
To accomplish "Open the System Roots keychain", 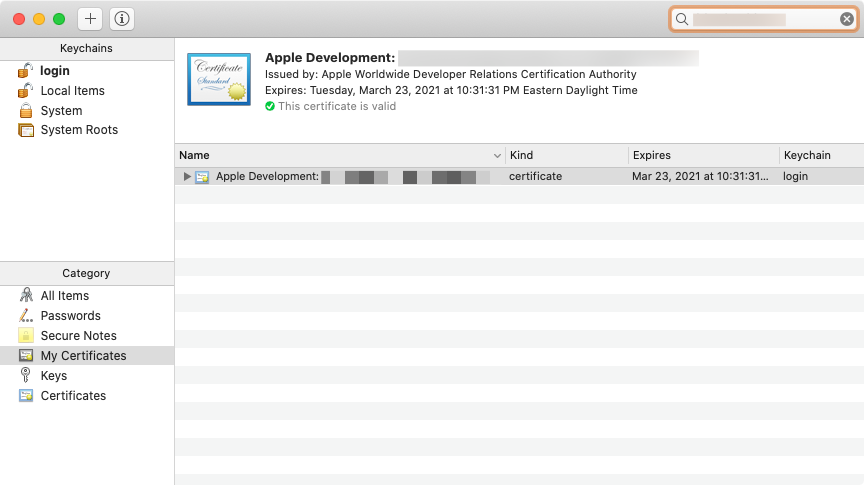I will tap(78, 130).
